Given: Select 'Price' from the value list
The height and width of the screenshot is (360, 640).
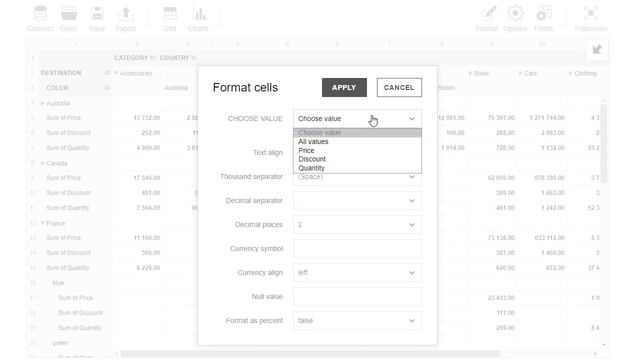Looking at the screenshot, I should (357, 151).
